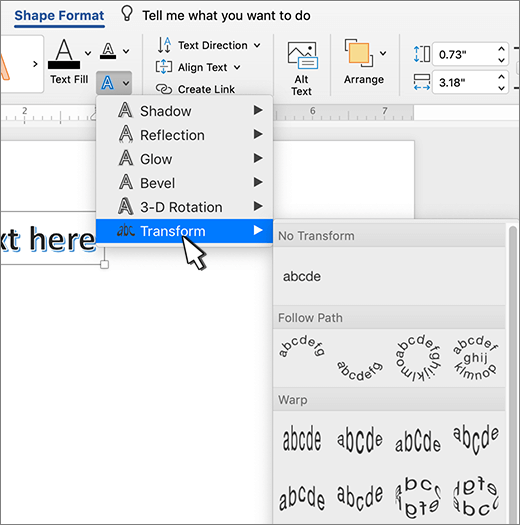Increase shape width with up stepper

501,77
